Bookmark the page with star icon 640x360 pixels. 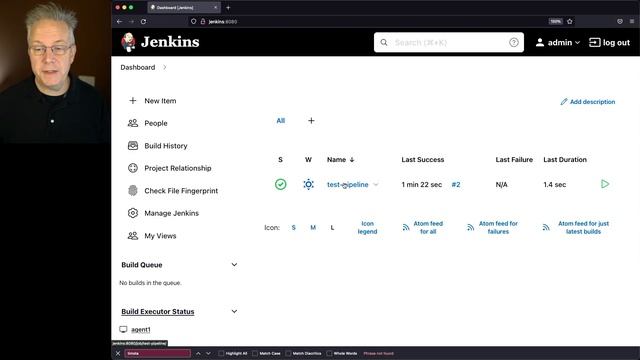pos(569,21)
